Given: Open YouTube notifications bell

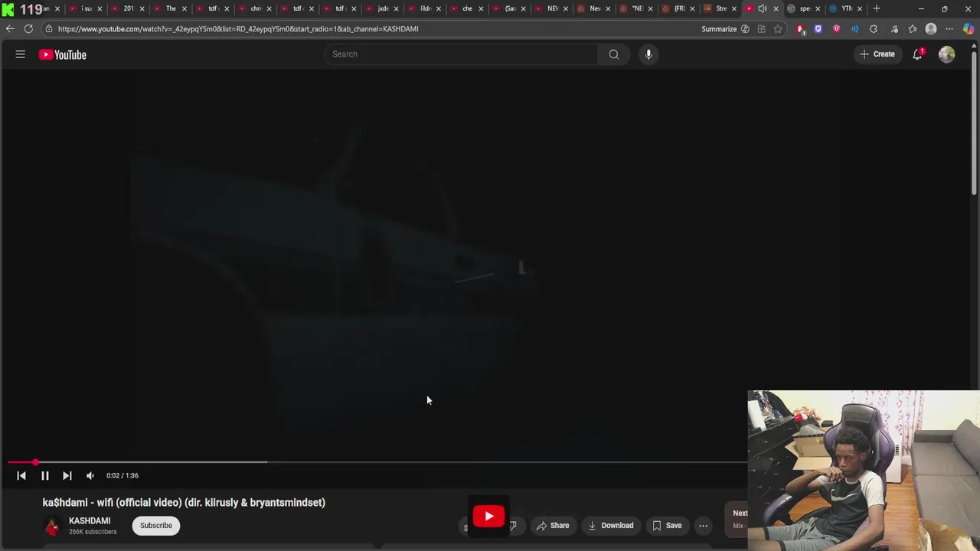Looking at the screenshot, I should click(x=917, y=54).
